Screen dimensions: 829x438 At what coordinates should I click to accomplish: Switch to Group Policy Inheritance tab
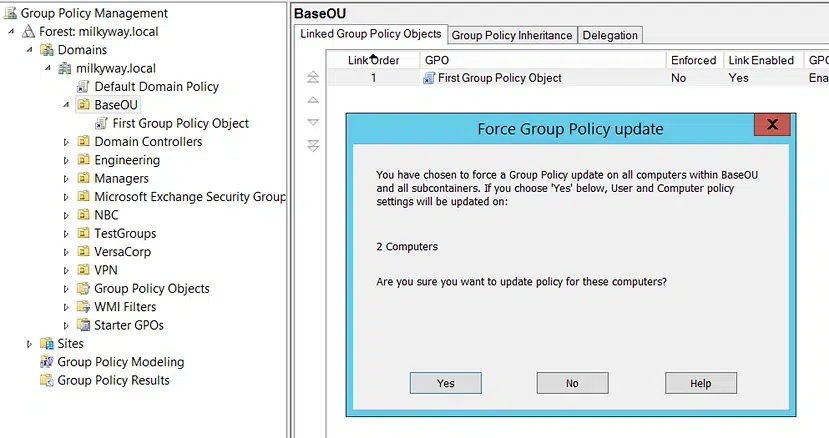(x=512, y=35)
